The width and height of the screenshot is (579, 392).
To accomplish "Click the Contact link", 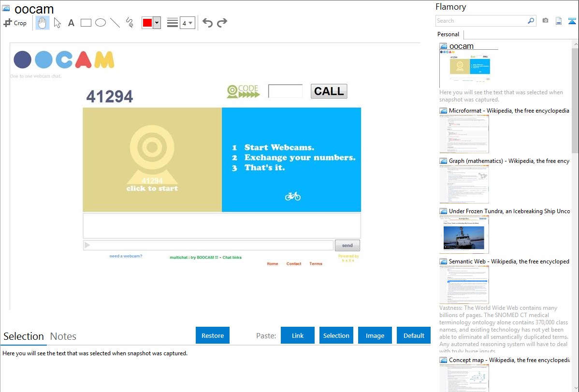I will (x=294, y=264).
